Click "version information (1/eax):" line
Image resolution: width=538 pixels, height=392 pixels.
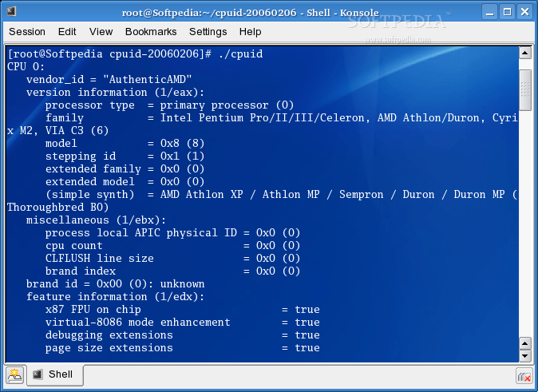[115, 93]
